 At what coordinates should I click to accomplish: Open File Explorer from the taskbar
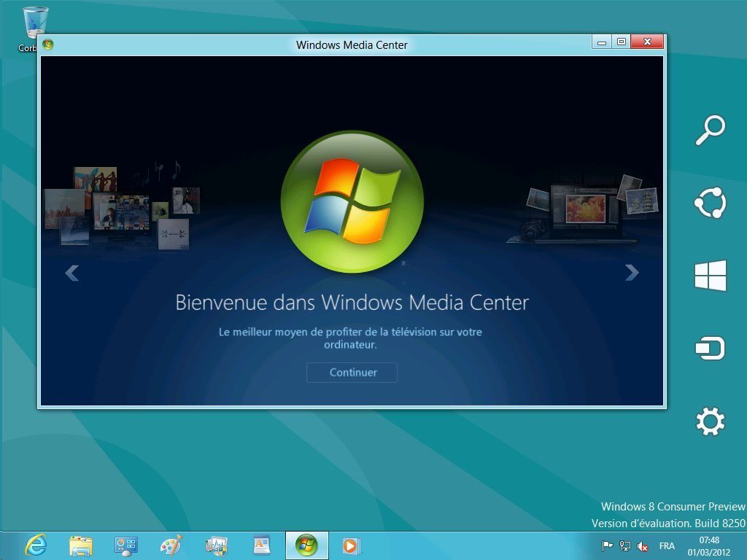click(81, 545)
